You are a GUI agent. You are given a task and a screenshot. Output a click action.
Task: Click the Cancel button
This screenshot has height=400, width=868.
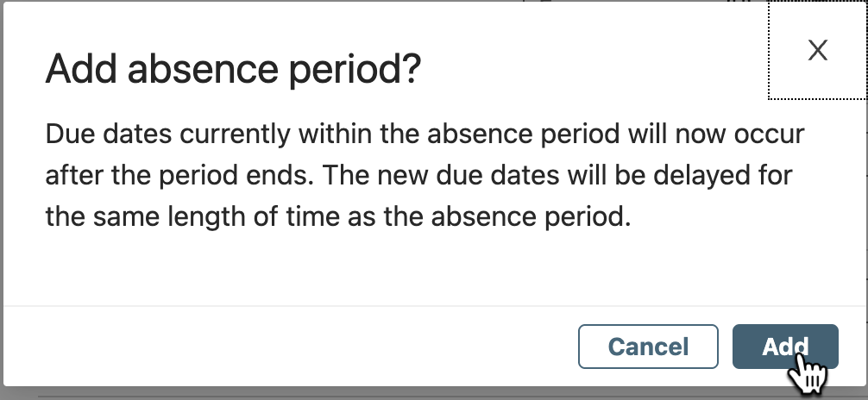tap(648, 347)
